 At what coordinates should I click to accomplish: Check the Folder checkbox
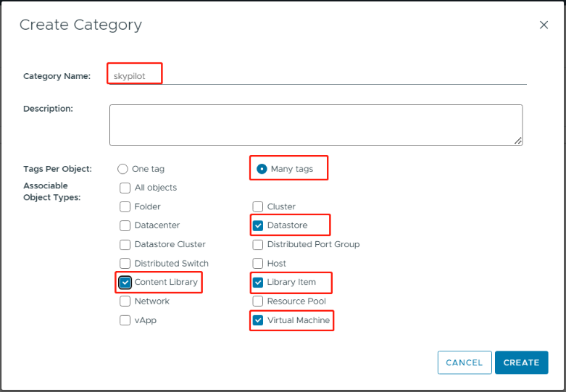tap(125, 207)
